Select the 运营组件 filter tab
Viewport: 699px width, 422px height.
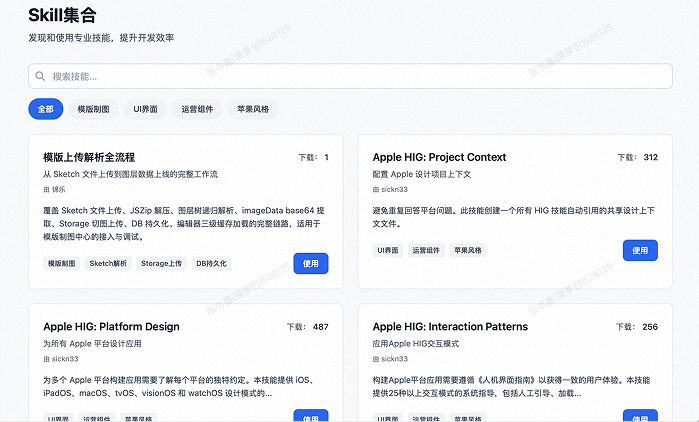197,109
